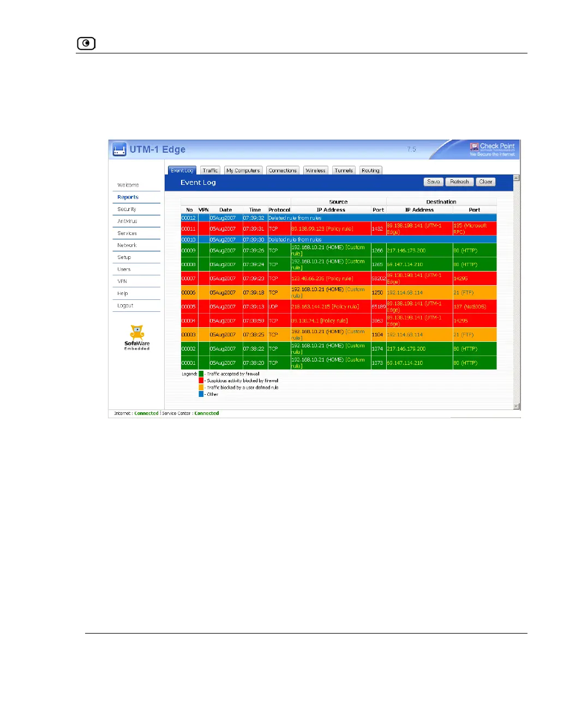Viewport: 588px width, 711px height.
Task: Open the Wireless tab
Action: point(315,171)
